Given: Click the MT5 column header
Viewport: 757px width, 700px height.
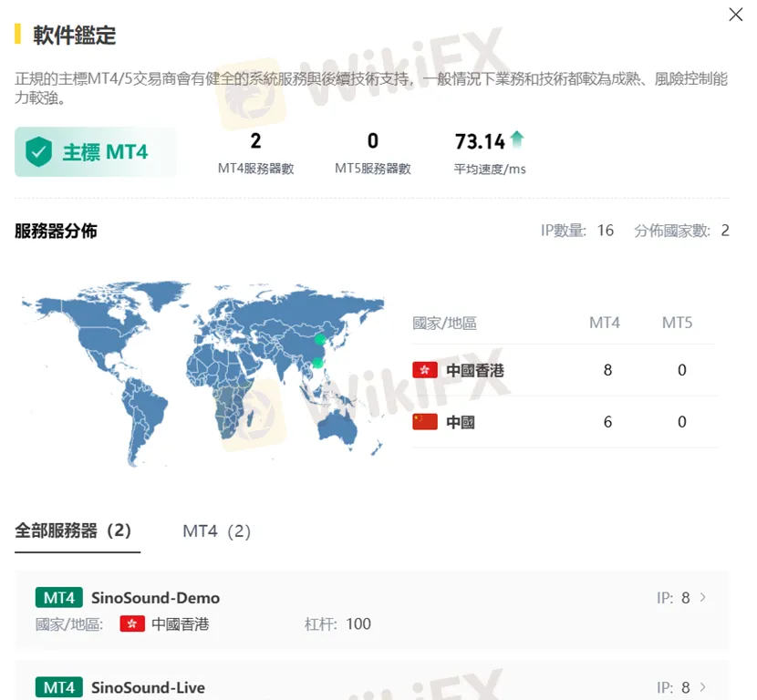Looking at the screenshot, I should 677,323.
